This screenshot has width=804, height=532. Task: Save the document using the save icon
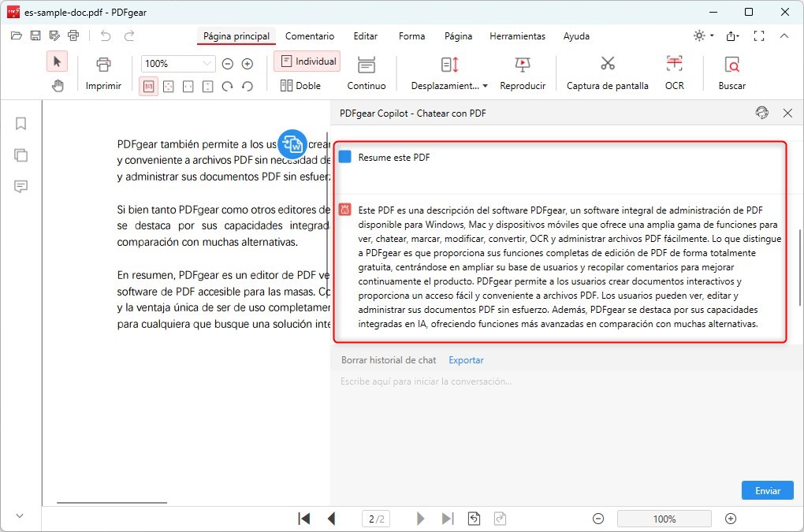pos(35,35)
